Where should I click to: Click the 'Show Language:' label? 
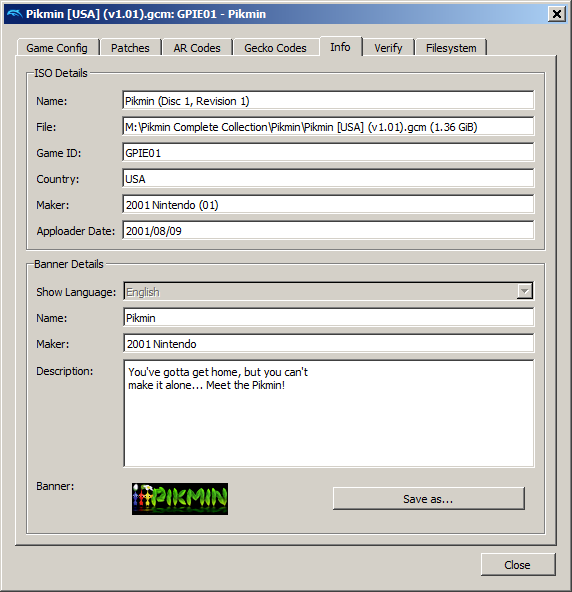76,292
